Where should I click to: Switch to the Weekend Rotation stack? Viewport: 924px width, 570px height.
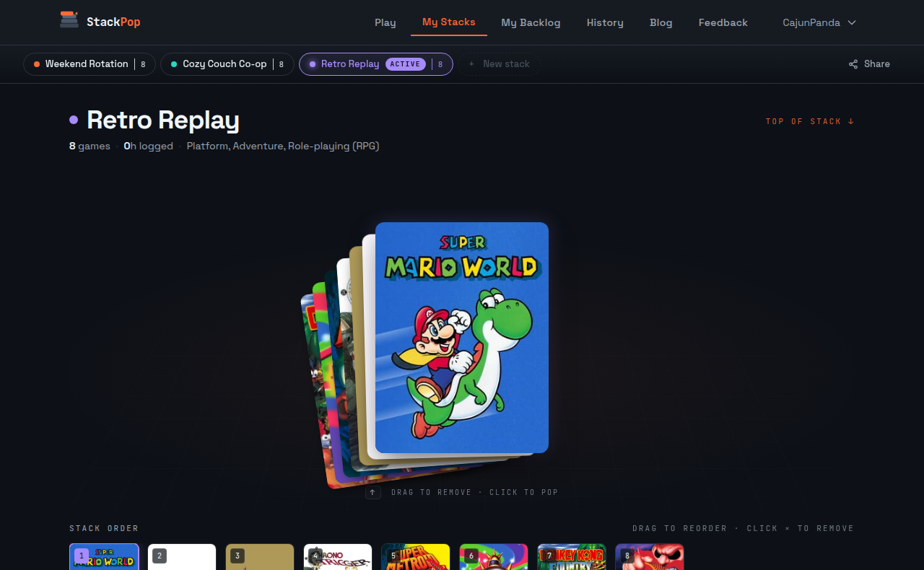[x=90, y=64]
